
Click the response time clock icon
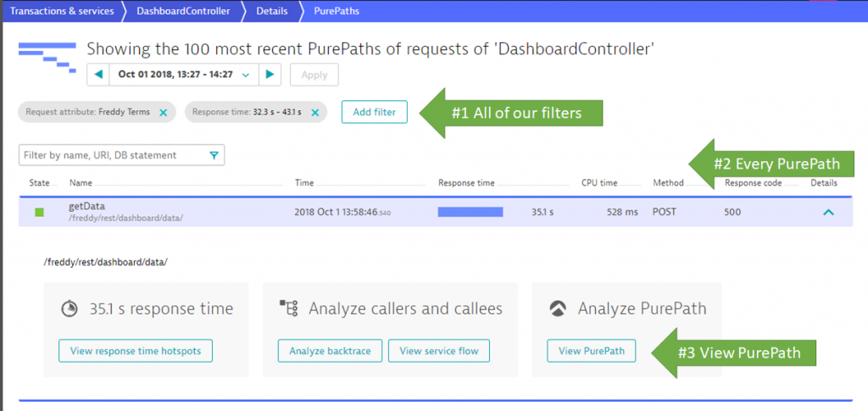coord(70,308)
